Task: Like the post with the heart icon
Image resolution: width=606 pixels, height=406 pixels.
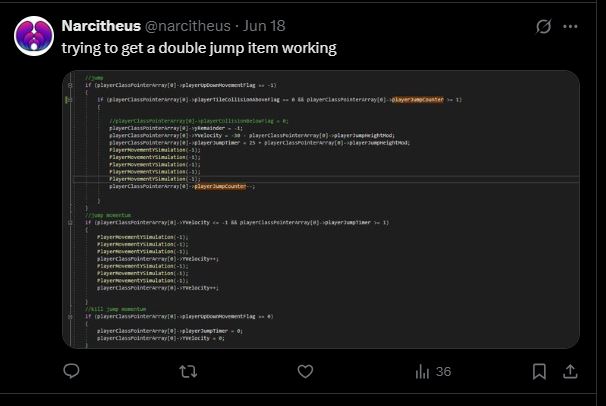Action: click(x=305, y=371)
